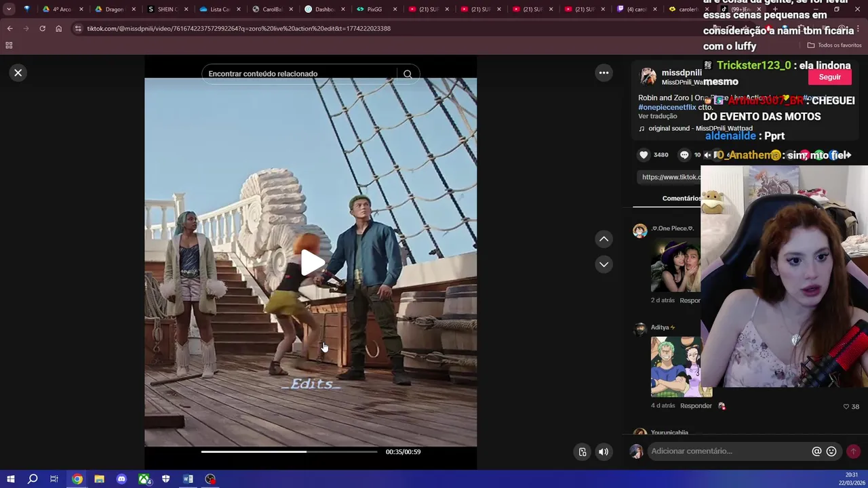This screenshot has height=488, width=868.
Task: Click the 'Ver tradução' link
Action: (x=657, y=116)
